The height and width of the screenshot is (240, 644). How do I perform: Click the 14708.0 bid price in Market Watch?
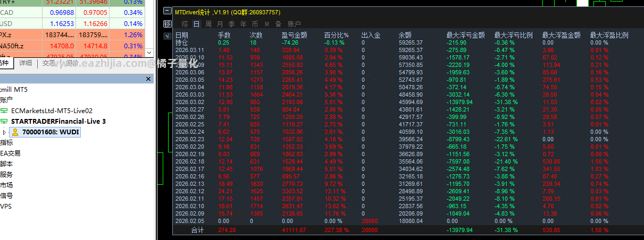pyautogui.click(x=62, y=46)
